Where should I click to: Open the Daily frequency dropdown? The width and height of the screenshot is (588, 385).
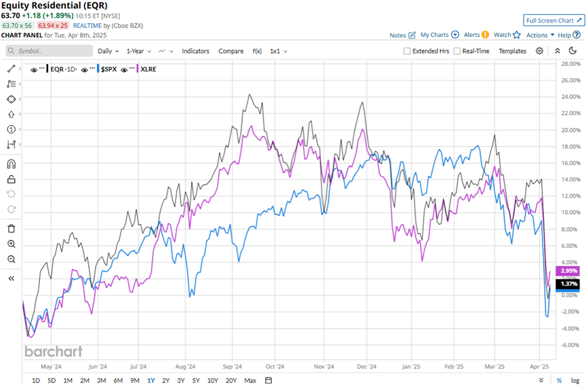tap(108, 51)
